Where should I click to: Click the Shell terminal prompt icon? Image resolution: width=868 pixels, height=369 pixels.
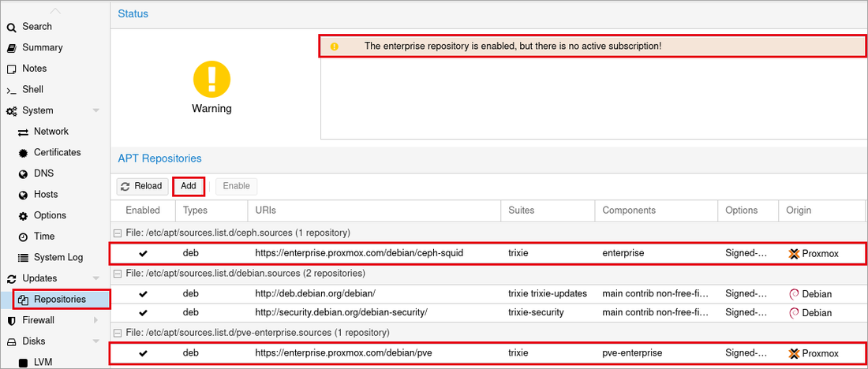click(x=11, y=90)
